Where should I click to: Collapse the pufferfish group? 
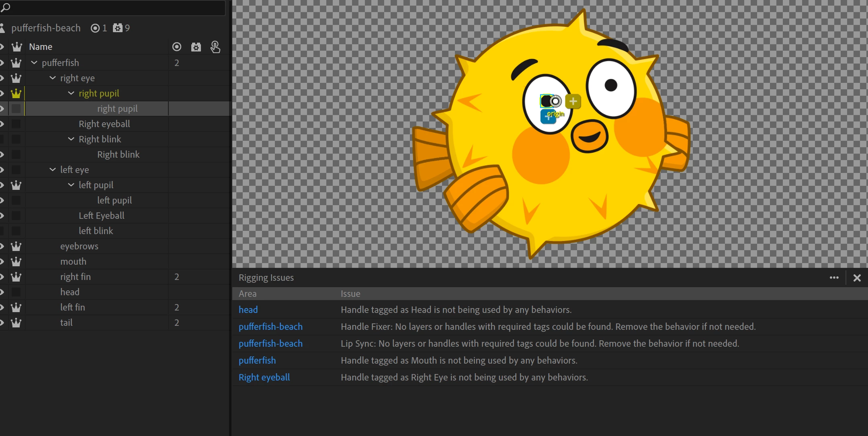pyautogui.click(x=34, y=63)
